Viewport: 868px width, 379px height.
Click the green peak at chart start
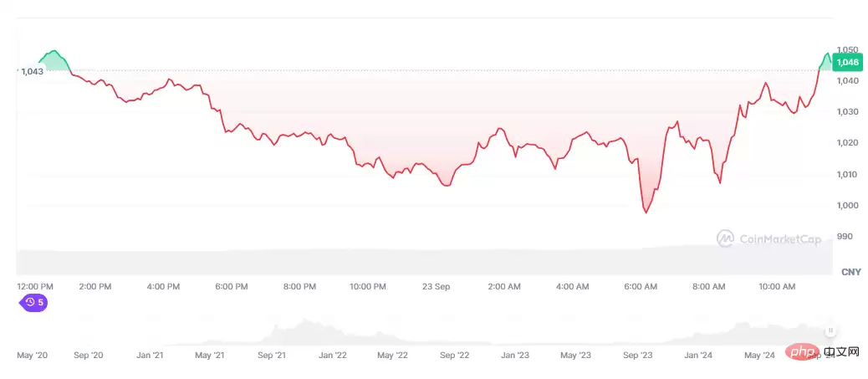(x=54, y=51)
